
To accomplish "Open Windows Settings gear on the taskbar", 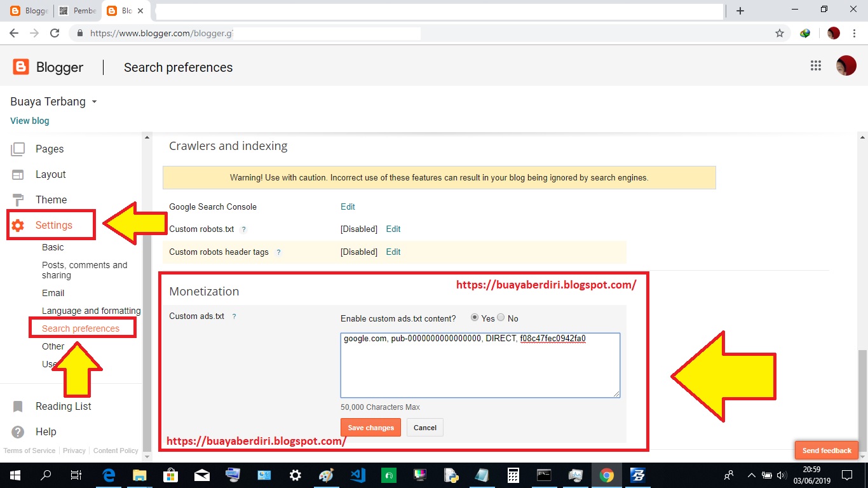I will pyautogui.click(x=295, y=475).
